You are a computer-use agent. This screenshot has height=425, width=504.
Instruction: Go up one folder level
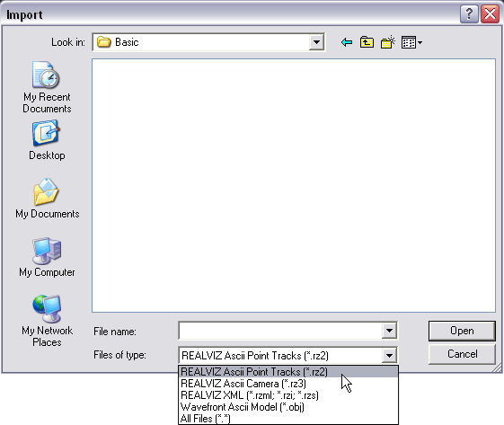[x=367, y=42]
